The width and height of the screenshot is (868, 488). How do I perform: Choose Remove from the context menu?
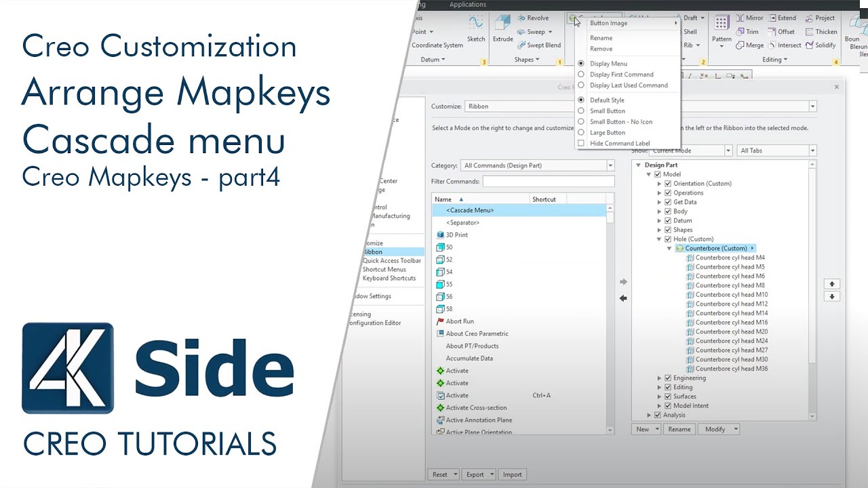601,49
